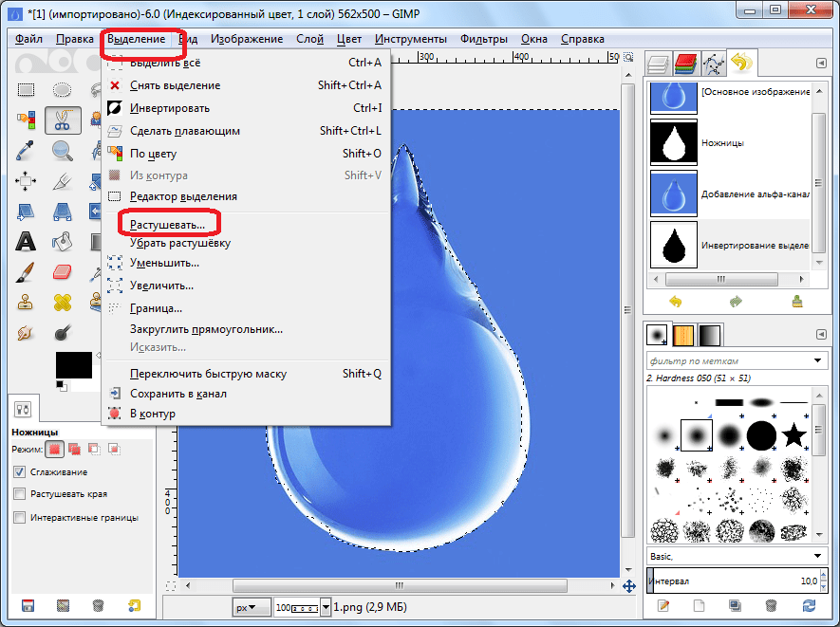Select the Dodge/Burn tool
Viewport: 840px width, 627px height.
click(x=62, y=333)
